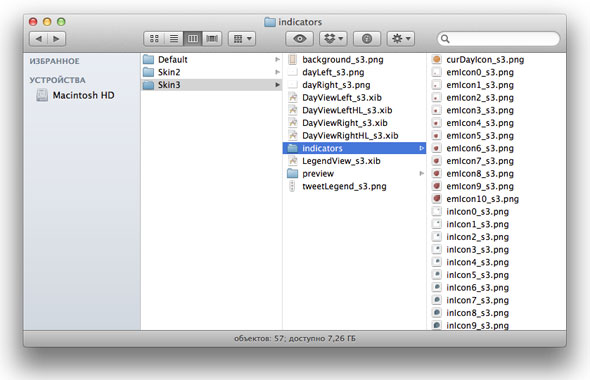Select inIcon2_s3.png file
The image size is (590, 380).
pos(497,237)
